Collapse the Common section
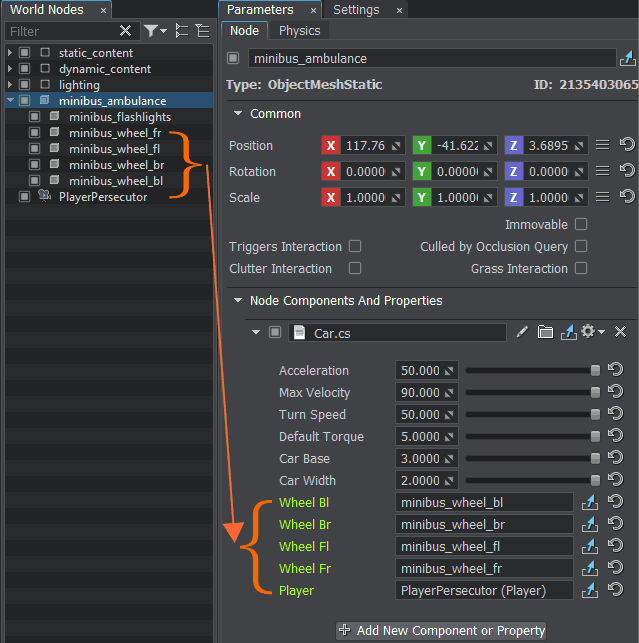The image size is (639, 643). (x=237, y=113)
